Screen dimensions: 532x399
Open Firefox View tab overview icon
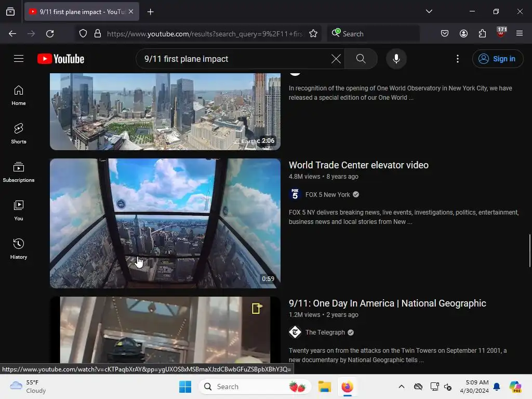coord(10,11)
